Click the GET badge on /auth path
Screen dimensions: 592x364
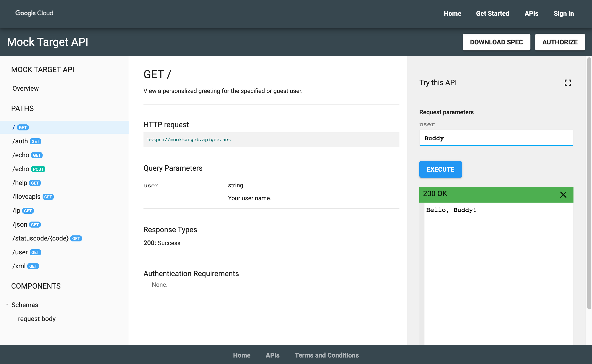(35, 141)
